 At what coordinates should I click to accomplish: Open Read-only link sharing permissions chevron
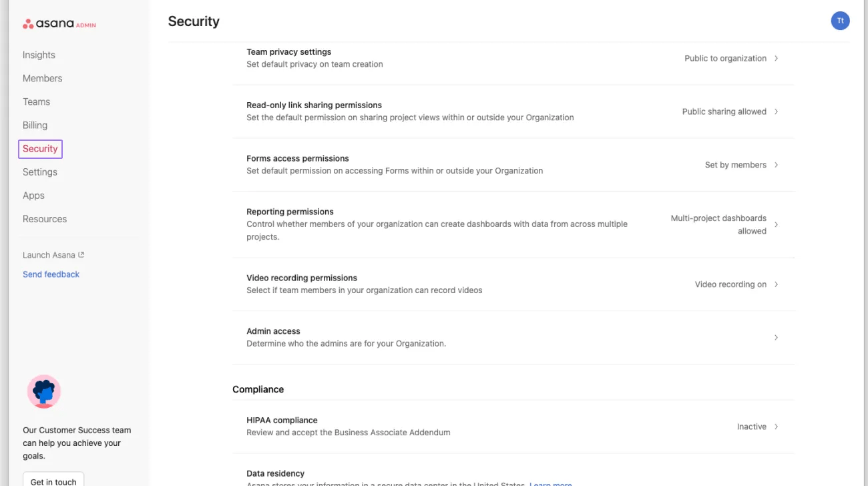point(776,111)
